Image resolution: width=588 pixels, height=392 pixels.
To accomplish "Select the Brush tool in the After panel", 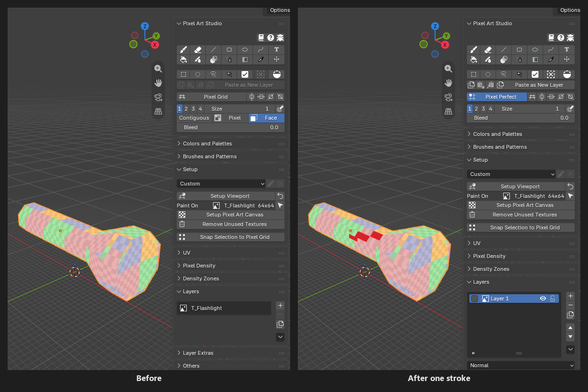I will [474, 50].
